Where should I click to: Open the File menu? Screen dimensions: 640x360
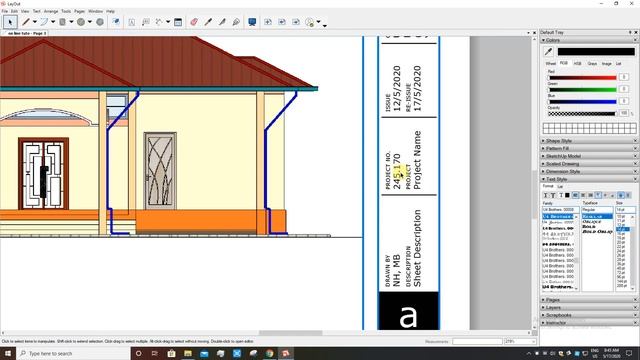[x=4, y=11]
